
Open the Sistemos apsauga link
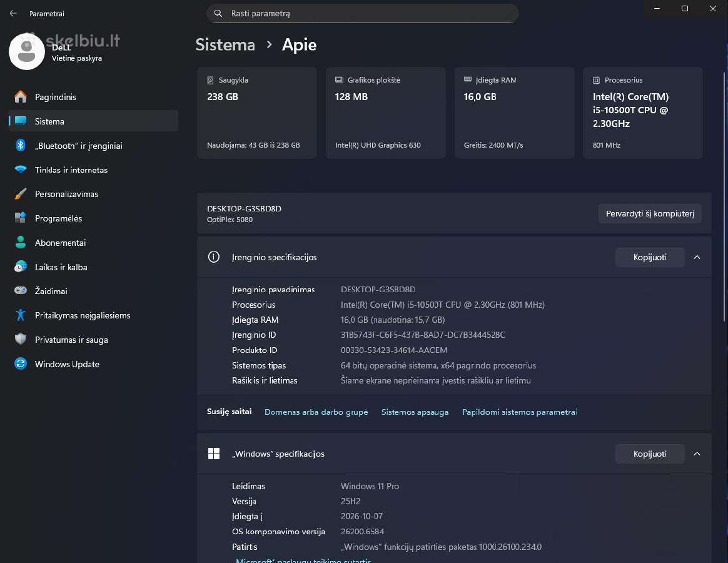[x=415, y=412]
